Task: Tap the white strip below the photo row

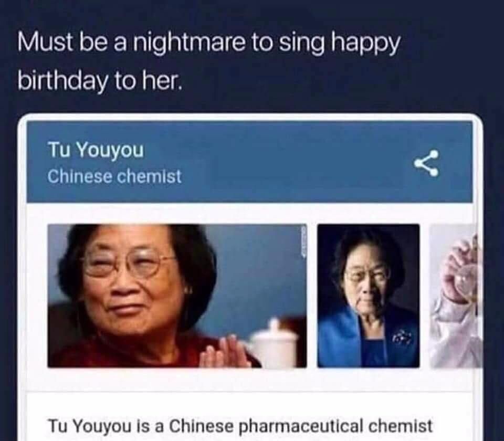Action: tap(250, 380)
